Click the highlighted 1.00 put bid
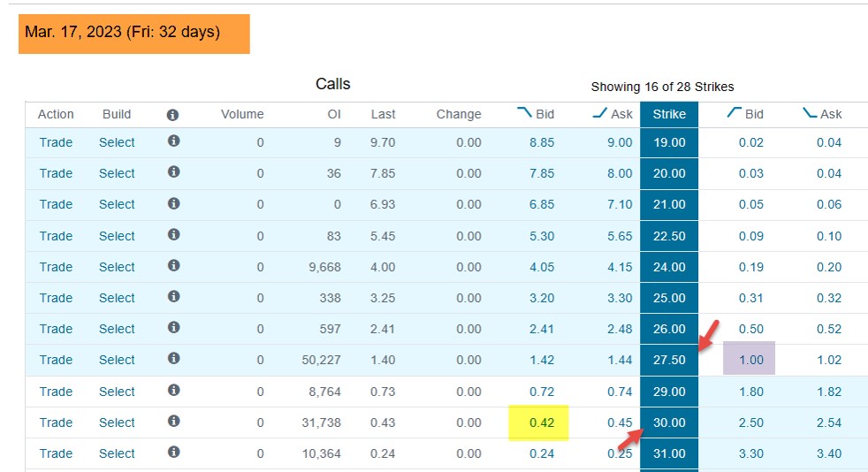Image resolution: width=868 pixels, height=472 pixels. (749, 358)
